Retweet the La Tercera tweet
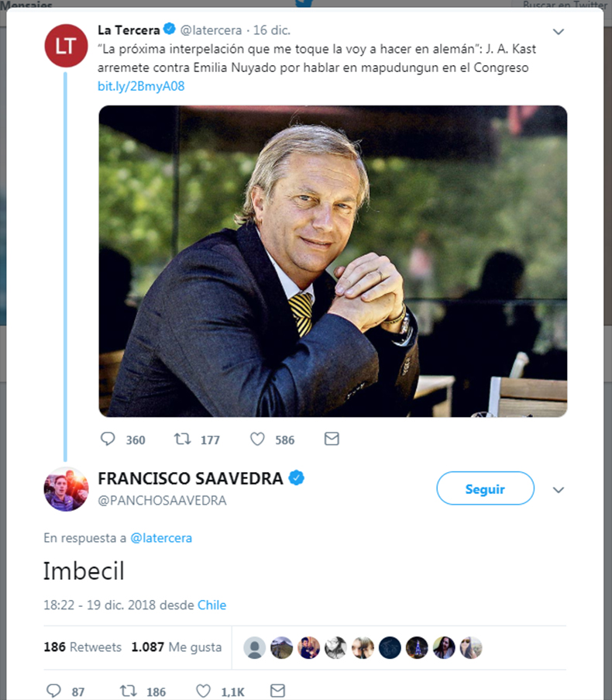 pos(183,439)
